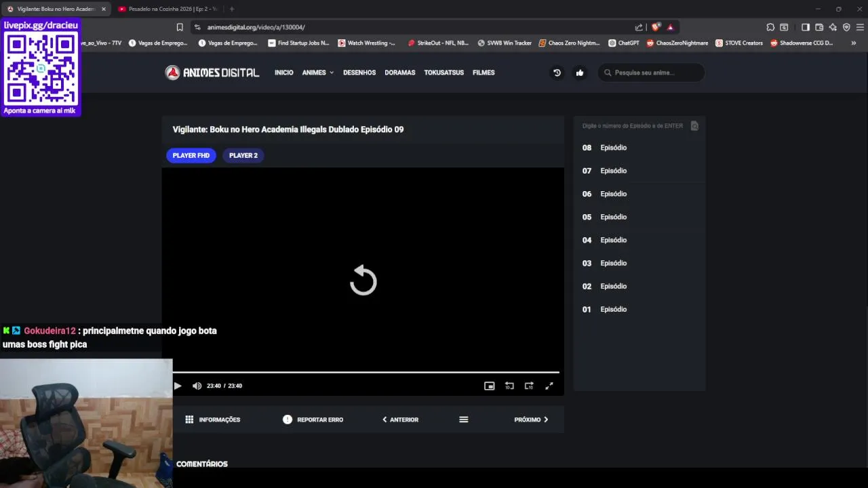
Task: Open watch history icon in site header
Action: click(557, 73)
